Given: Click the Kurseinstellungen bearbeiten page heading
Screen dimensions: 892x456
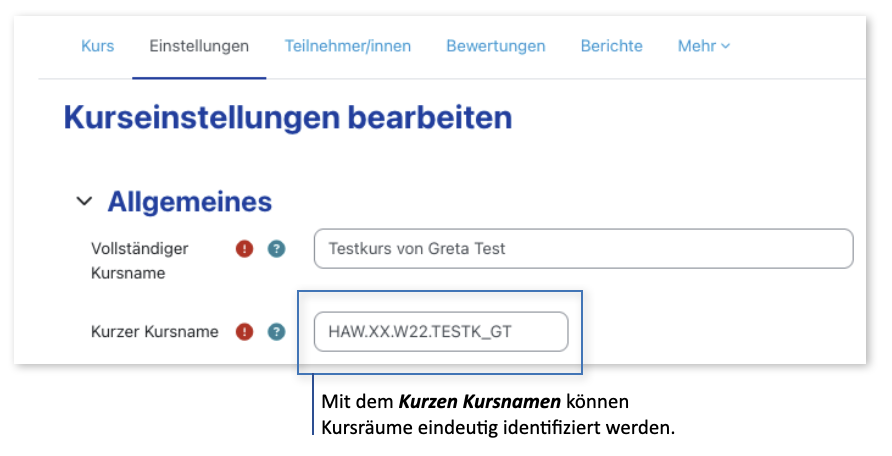Looking at the screenshot, I should [x=287, y=118].
